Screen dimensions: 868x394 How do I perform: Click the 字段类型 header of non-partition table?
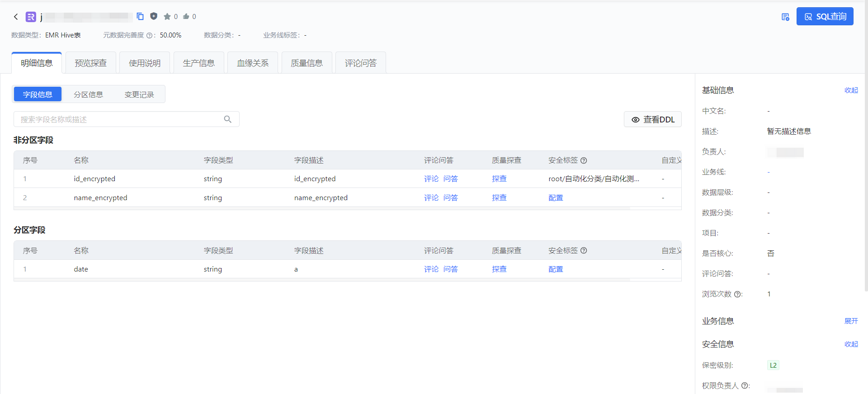pos(218,160)
